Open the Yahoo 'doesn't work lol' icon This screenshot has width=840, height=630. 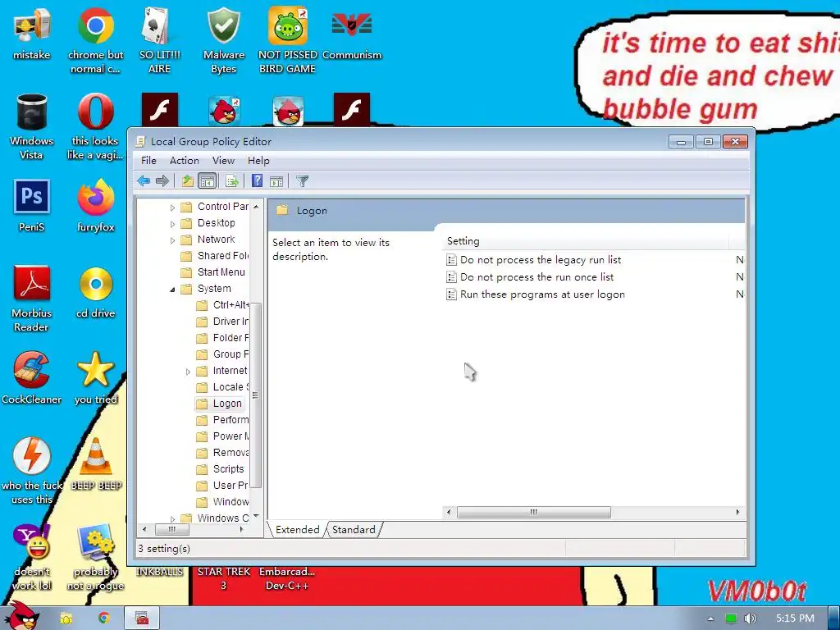(32, 557)
